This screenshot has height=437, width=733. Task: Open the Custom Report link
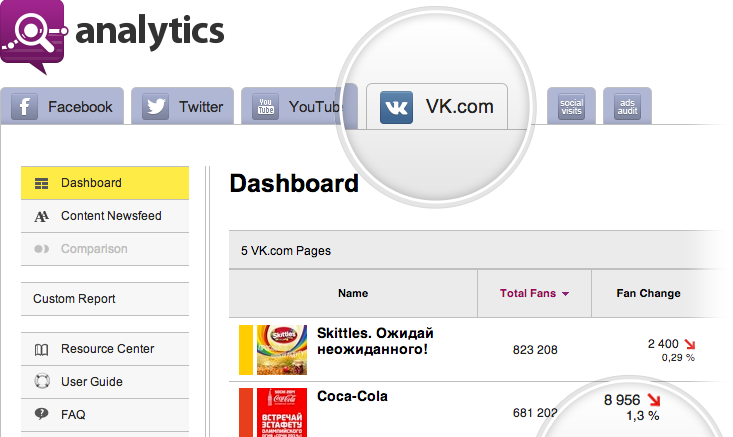point(74,299)
